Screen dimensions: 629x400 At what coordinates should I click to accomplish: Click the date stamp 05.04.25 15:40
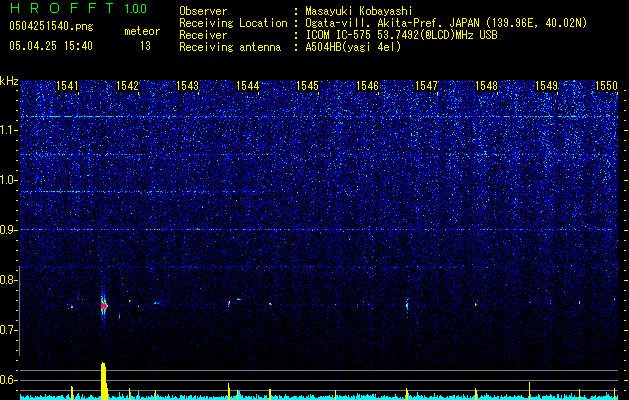[51, 46]
